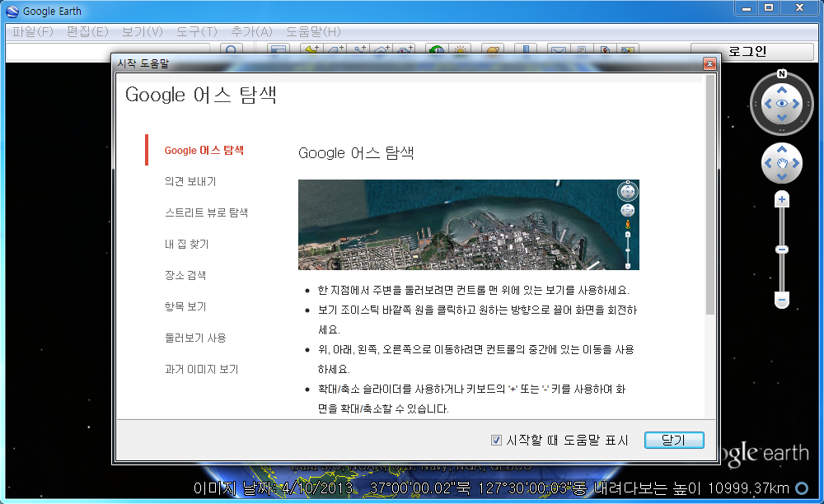Click the add placemark toolbar icon

312,49
